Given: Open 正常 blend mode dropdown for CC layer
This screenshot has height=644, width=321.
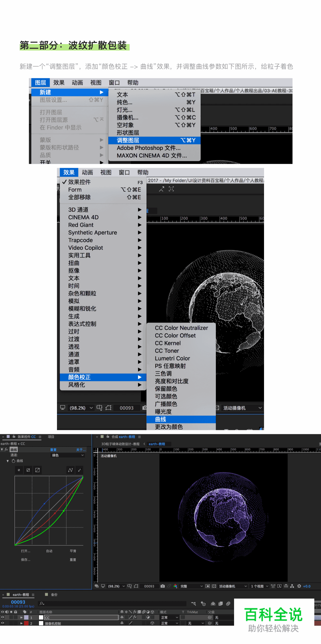Looking at the screenshot, I should click(169, 617).
